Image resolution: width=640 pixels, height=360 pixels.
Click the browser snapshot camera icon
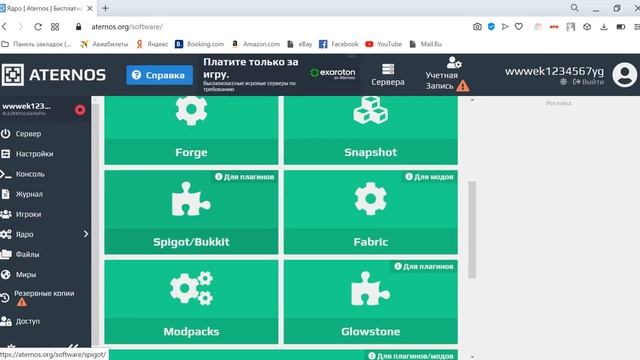tap(477, 27)
